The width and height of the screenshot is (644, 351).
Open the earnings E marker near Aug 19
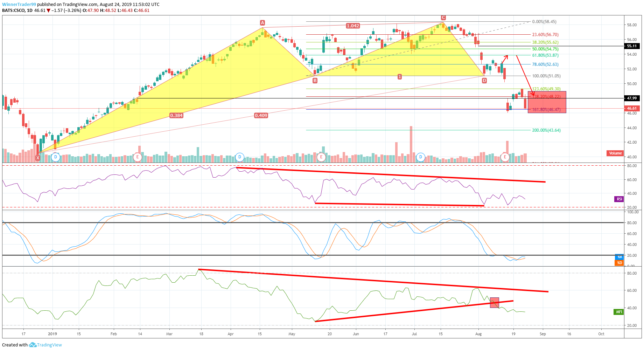point(505,157)
